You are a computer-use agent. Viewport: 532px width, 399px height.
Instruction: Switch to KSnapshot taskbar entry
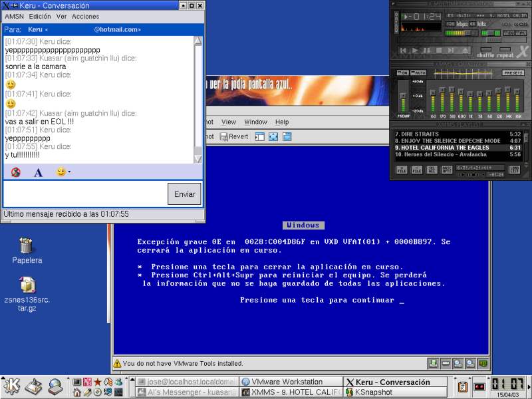395,392
